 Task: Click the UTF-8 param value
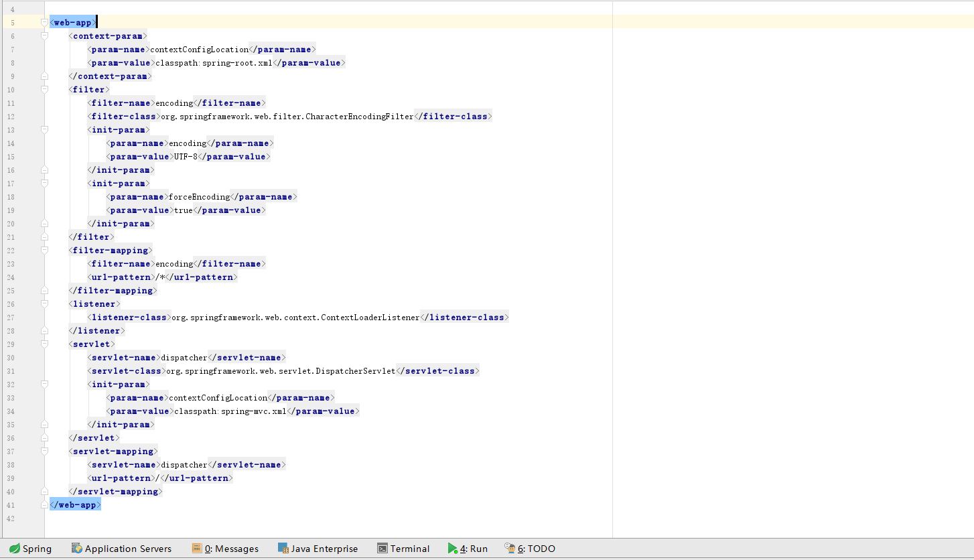[186, 157]
